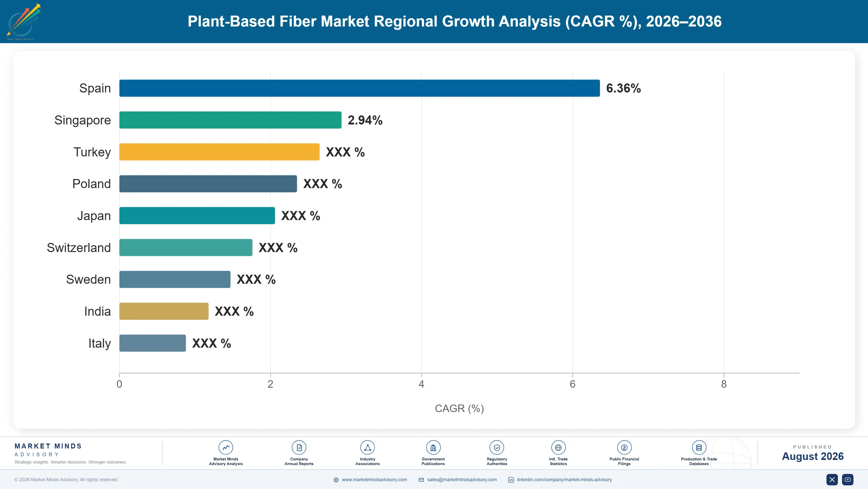Click the Public Financial Filings icon
The height and width of the screenshot is (489, 868).
coord(624,447)
